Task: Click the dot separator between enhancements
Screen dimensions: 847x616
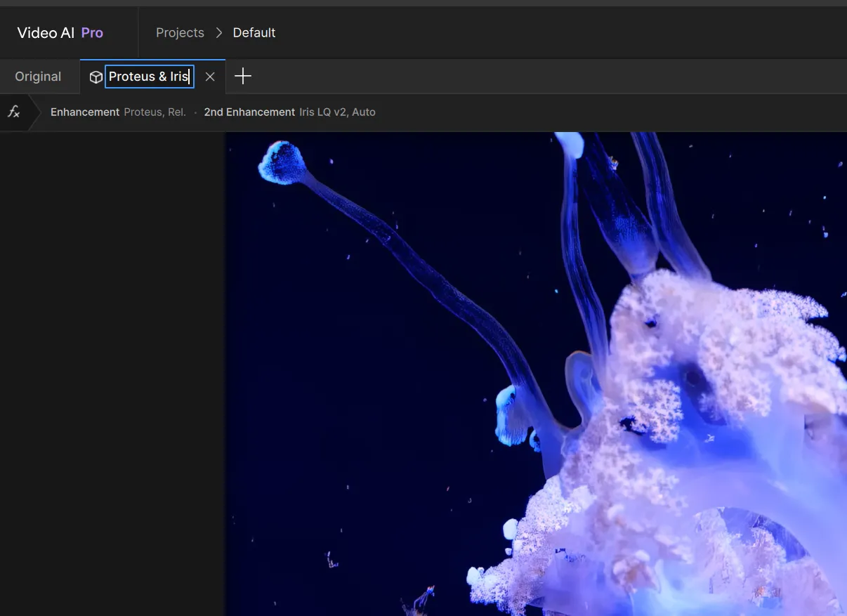Action: (195, 112)
